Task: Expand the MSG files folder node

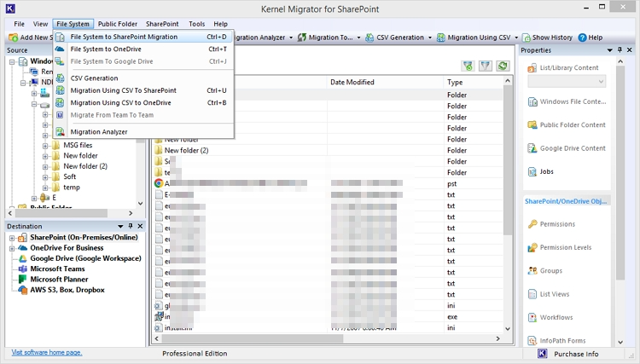Action: point(45,146)
